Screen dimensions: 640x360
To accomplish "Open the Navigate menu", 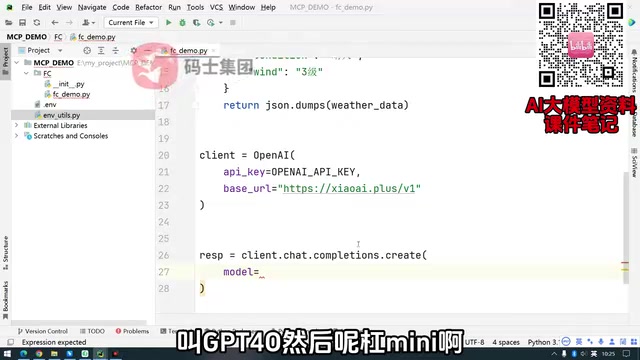I will tap(92, 7).
